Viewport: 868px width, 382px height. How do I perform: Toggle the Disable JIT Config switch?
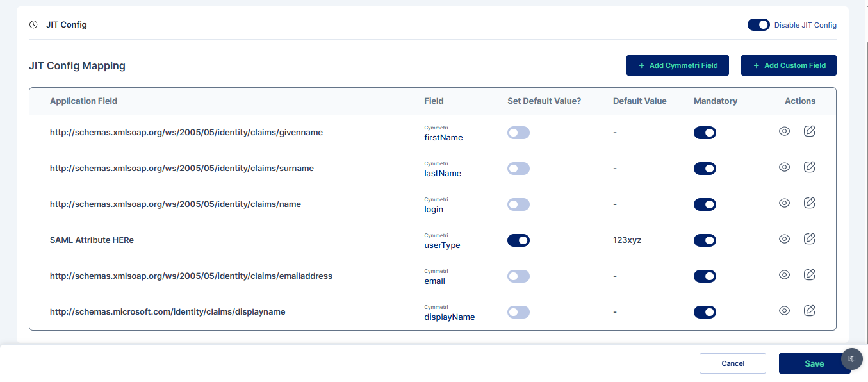758,25
